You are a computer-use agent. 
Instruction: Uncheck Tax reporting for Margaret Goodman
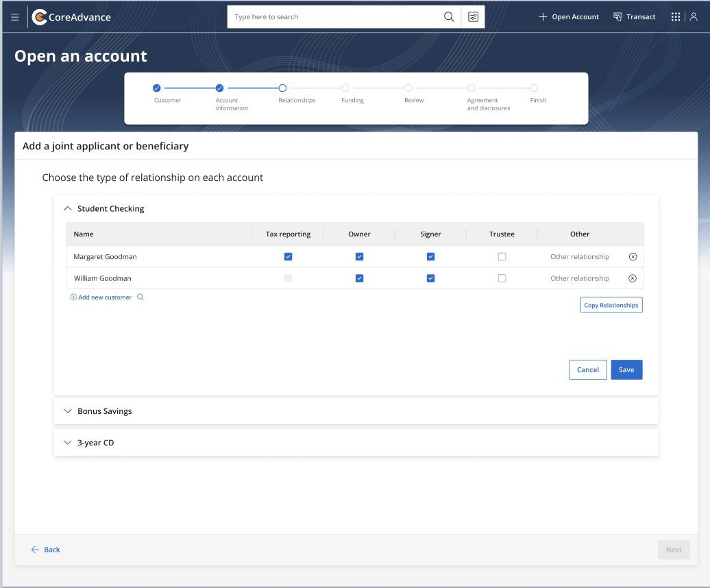click(288, 257)
